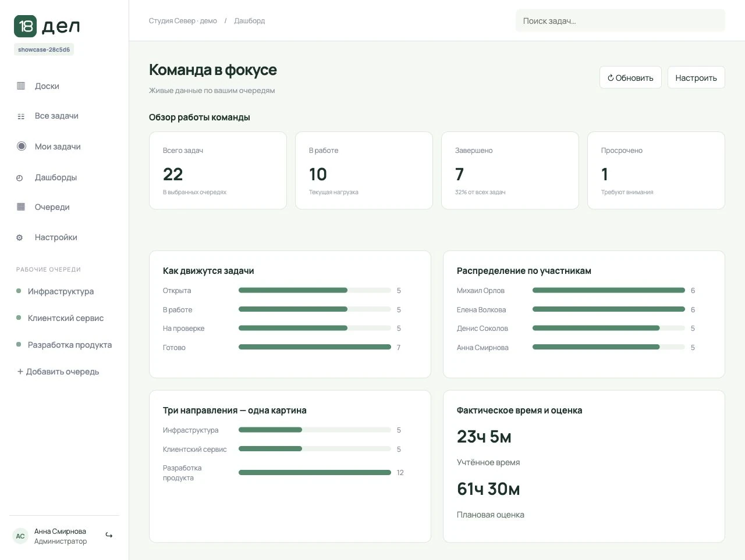Click the Всего задач card
Viewport: 745px width, 560px height.
click(x=218, y=170)
